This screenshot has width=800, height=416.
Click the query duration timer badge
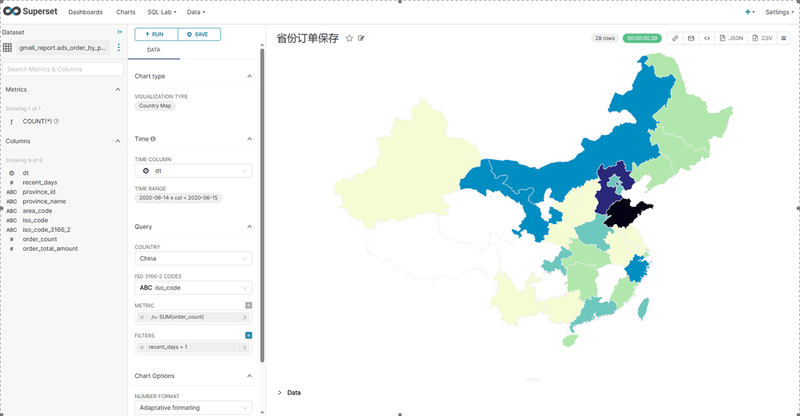point(642,38)
